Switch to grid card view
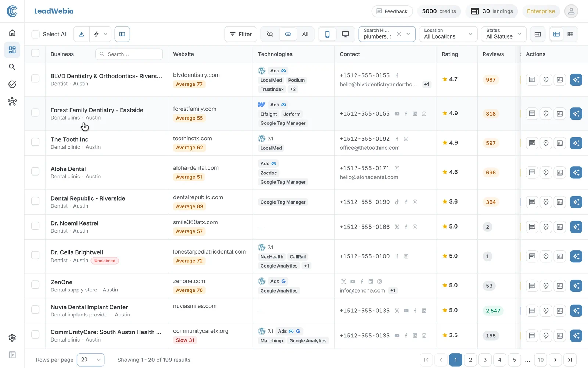This screenshot has height=368, width=588. pos(570,34)
